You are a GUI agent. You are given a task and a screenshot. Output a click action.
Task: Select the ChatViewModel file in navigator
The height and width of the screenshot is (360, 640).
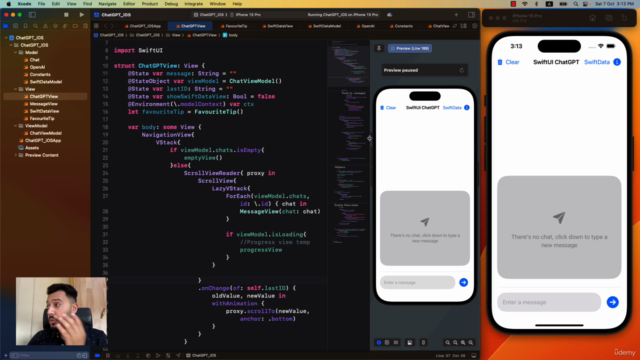pos(42,133)
